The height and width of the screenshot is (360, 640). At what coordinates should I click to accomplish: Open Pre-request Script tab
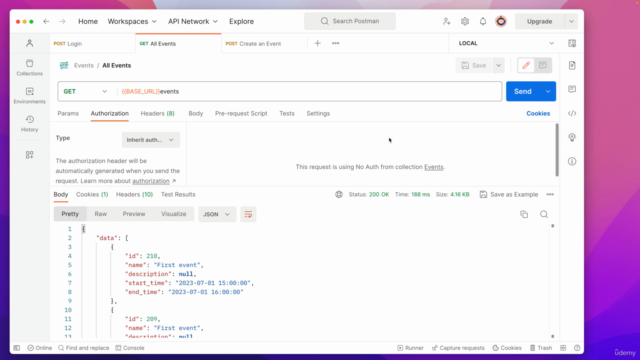pos(241,113)
